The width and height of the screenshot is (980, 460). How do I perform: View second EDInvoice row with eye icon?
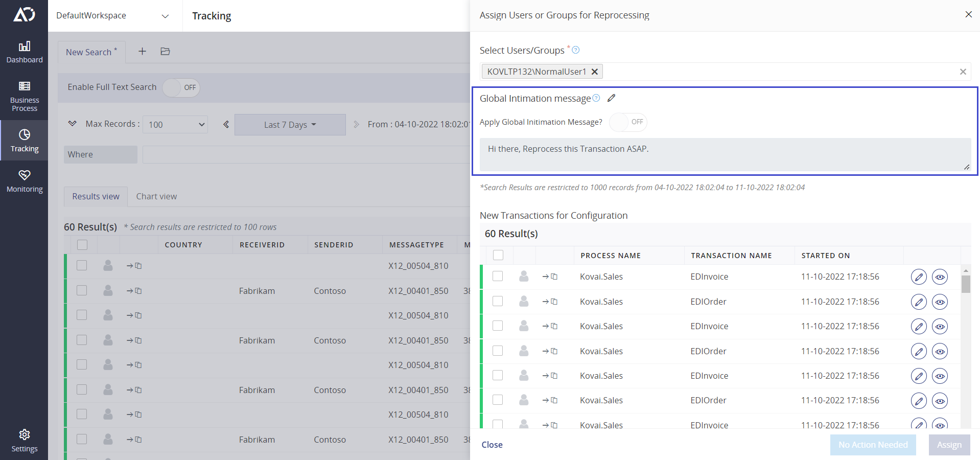(940, 327)
